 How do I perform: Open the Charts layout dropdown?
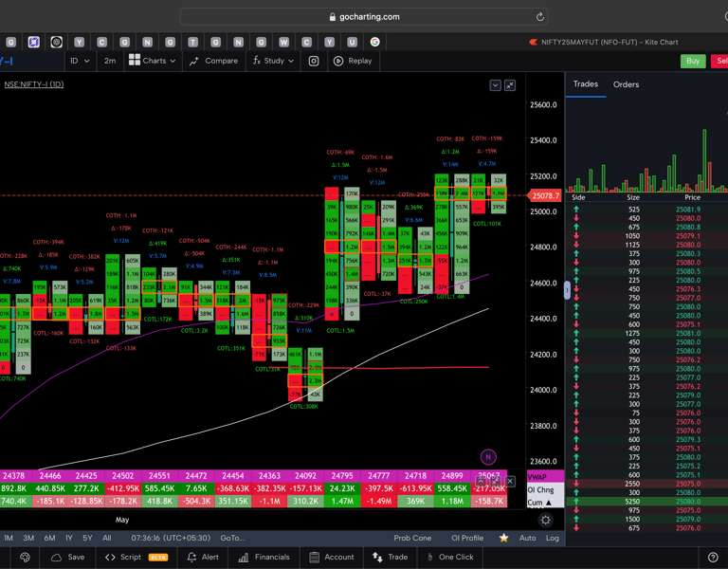(x=152, y=61)
